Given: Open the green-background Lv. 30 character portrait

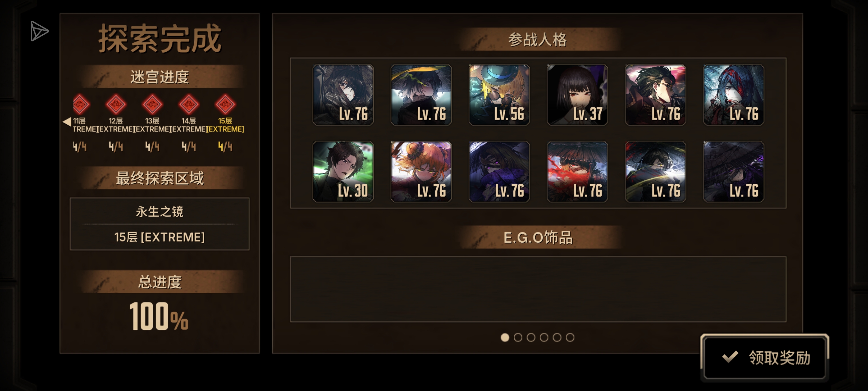Looking at the screenshot, I should tap(343, 172).
